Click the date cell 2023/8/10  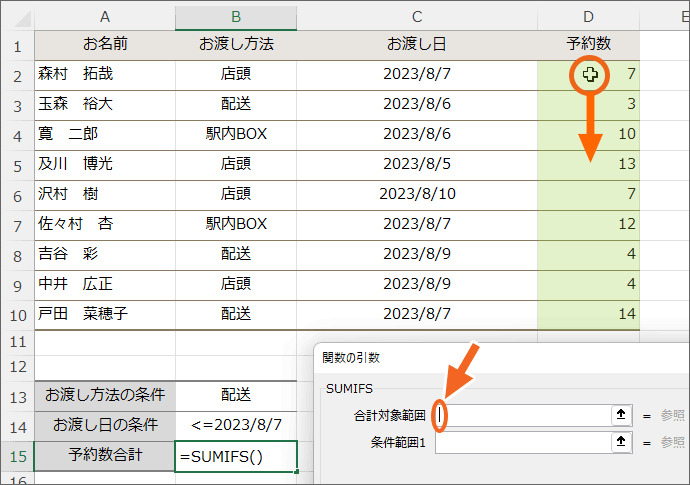click(x=417, y=194)
